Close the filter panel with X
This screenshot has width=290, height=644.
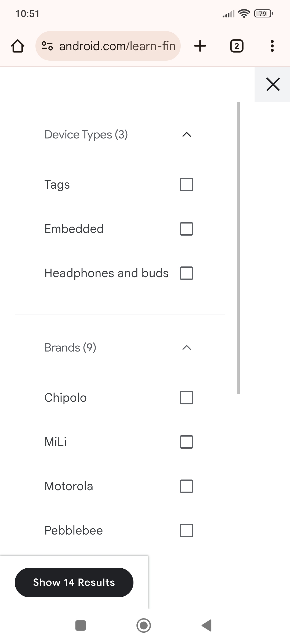point(273,84)
